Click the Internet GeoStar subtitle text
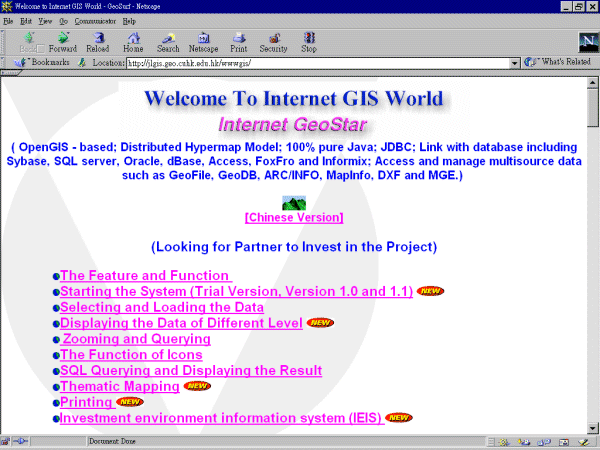 pos(293,124)
